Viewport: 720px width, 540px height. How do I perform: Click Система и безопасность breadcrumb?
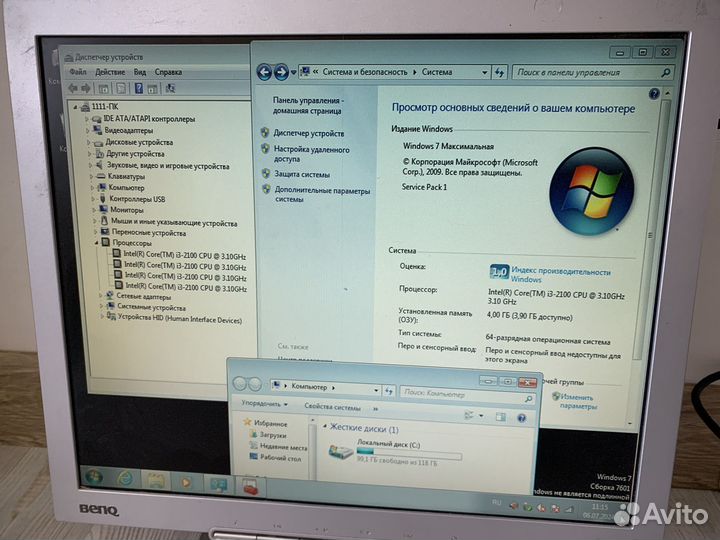(365, 72)
